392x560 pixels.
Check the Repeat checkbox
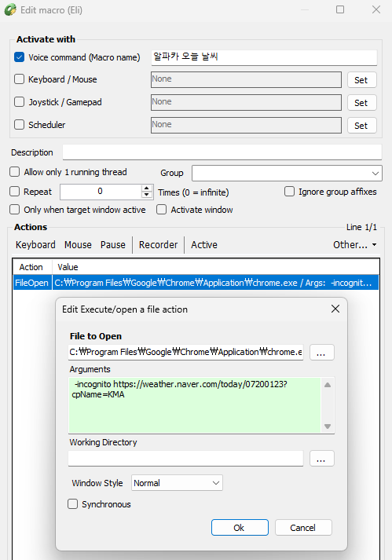[x=15, y=192]
